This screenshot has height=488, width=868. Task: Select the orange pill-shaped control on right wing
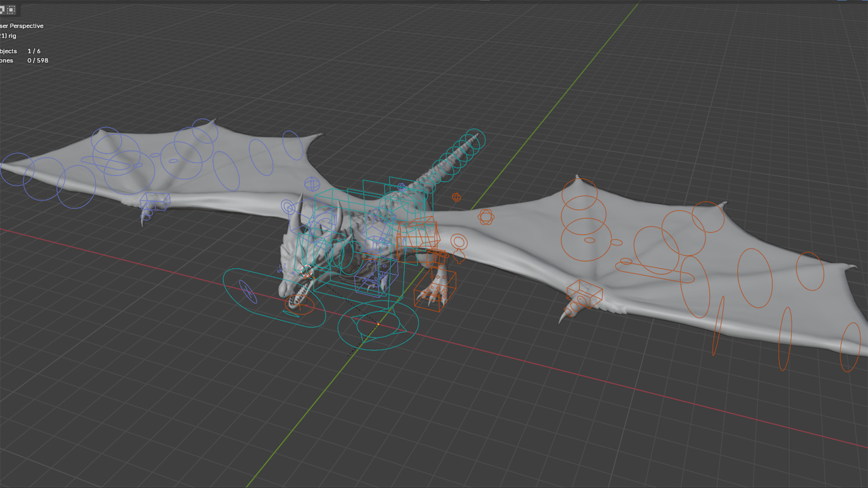tap(655, 272)
